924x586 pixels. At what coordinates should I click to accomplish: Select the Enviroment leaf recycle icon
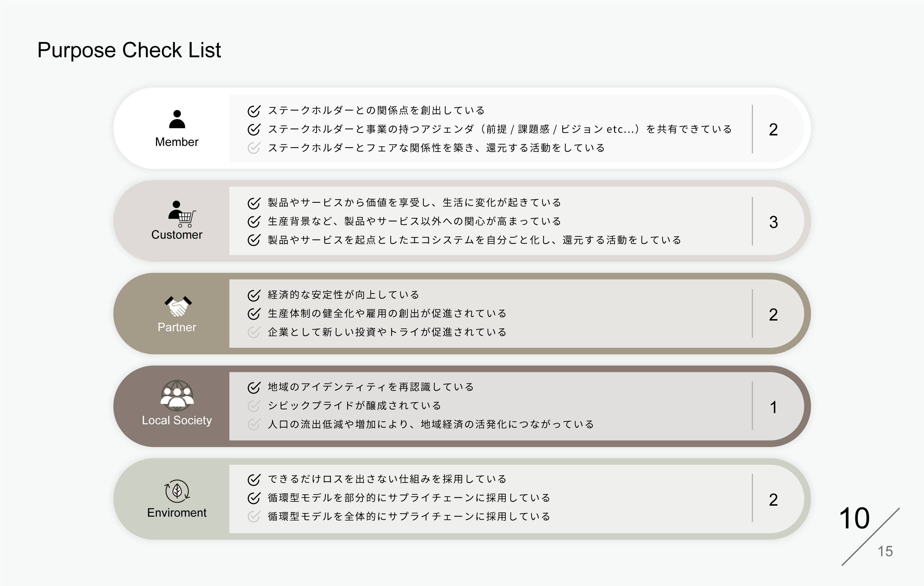tap(177, 491)
